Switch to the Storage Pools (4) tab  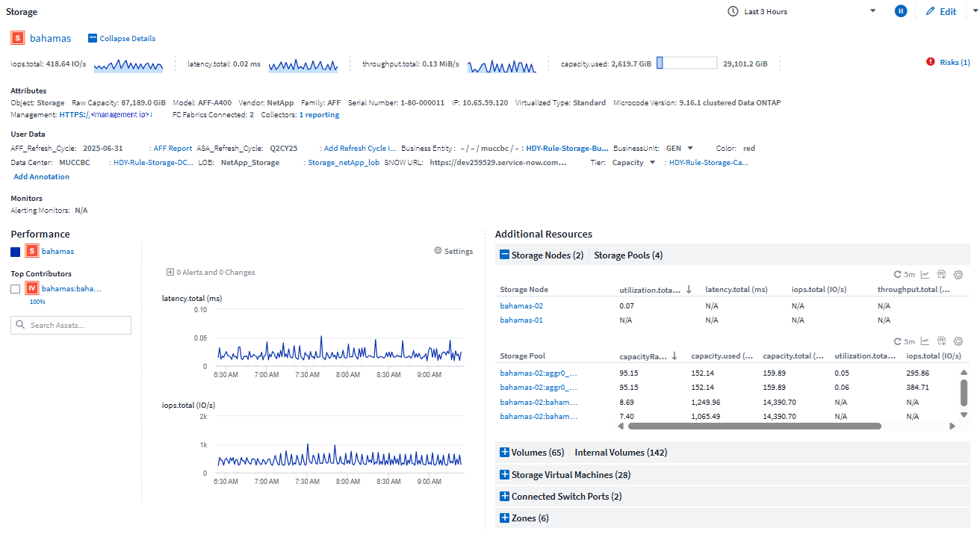click(628, 255)
